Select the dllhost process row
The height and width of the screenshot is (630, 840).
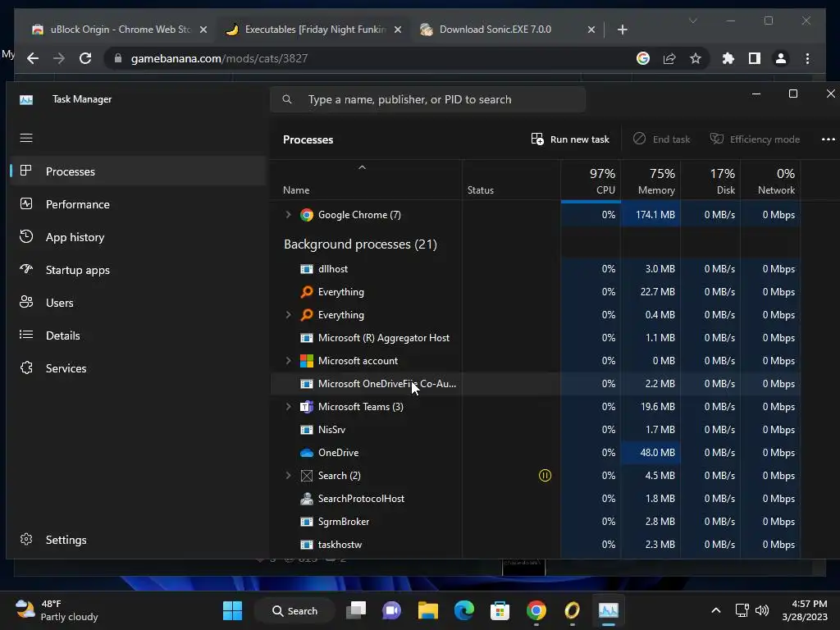coord(535,269)
